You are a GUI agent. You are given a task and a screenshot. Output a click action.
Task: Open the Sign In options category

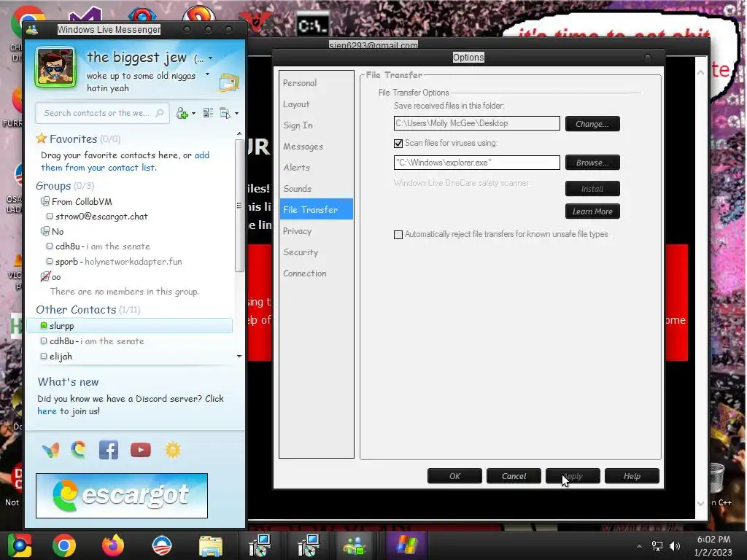316,125
